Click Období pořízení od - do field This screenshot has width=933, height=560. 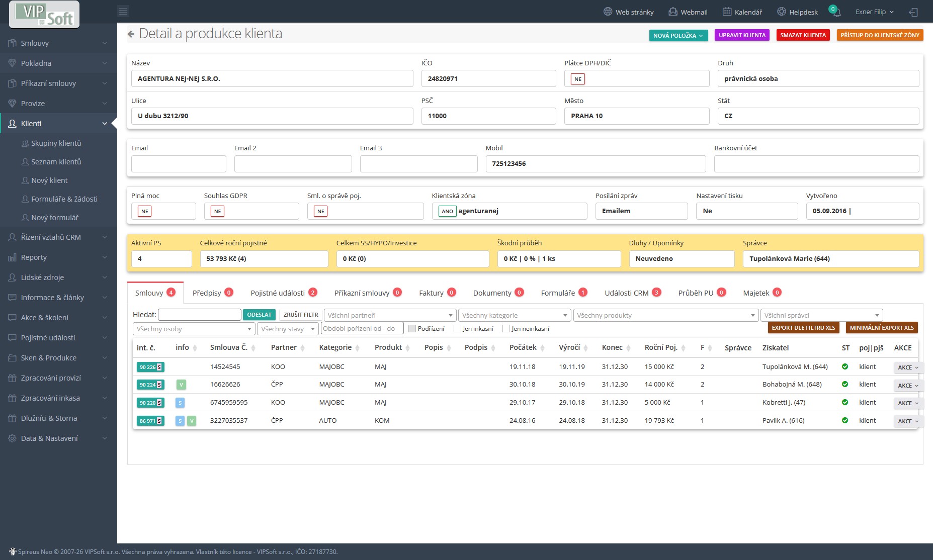click(x=362, y=328)
